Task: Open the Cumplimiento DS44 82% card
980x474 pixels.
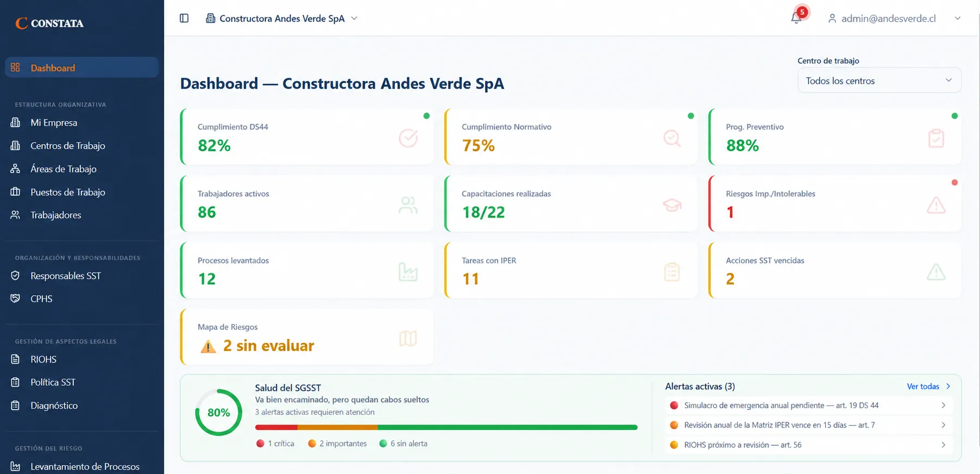Action: [307, 137]
